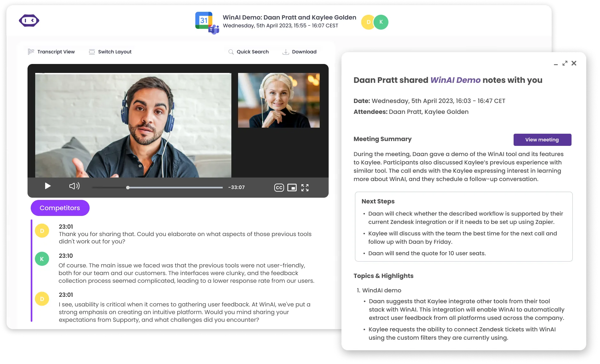This screenshot has width=600, height=364.
Task: Click the Meeting Summary heading
Action: pos(382,139)
